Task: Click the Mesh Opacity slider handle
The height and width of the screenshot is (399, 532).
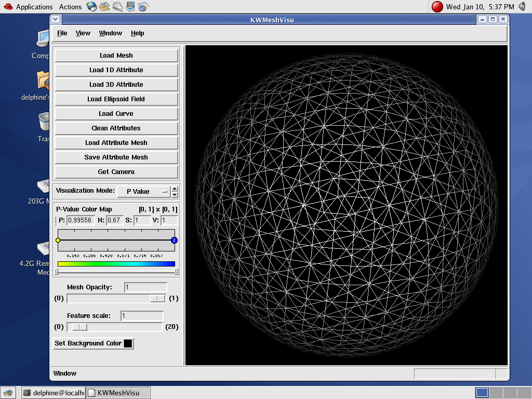Action: point(157,298)
